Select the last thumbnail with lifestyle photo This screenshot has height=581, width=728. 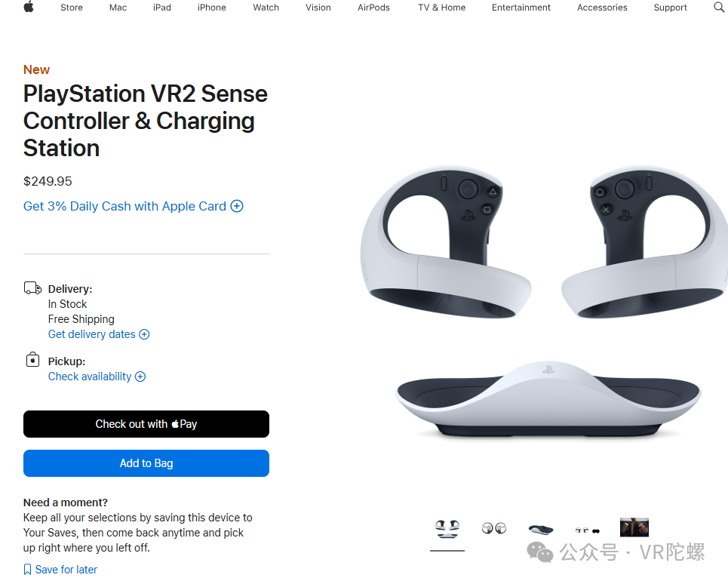634,527
